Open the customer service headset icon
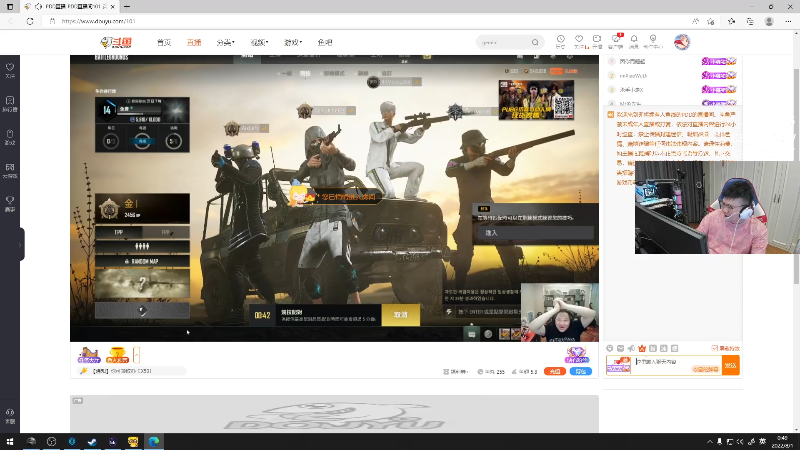800x450 pixels. click(x=10, y=416)
